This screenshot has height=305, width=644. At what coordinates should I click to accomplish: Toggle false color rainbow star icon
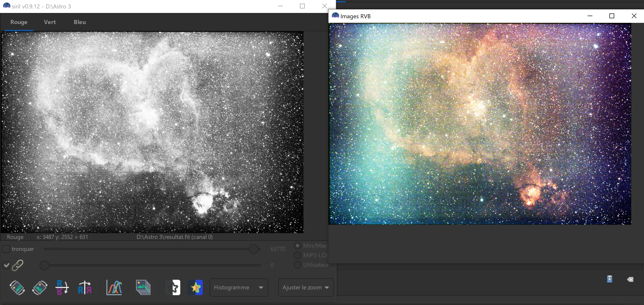(195, 287)
